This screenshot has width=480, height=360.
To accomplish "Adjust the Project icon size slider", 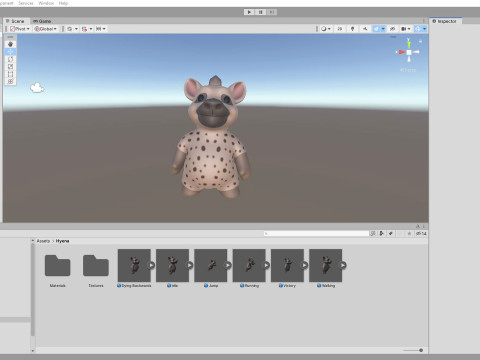I will click(413, 350).
